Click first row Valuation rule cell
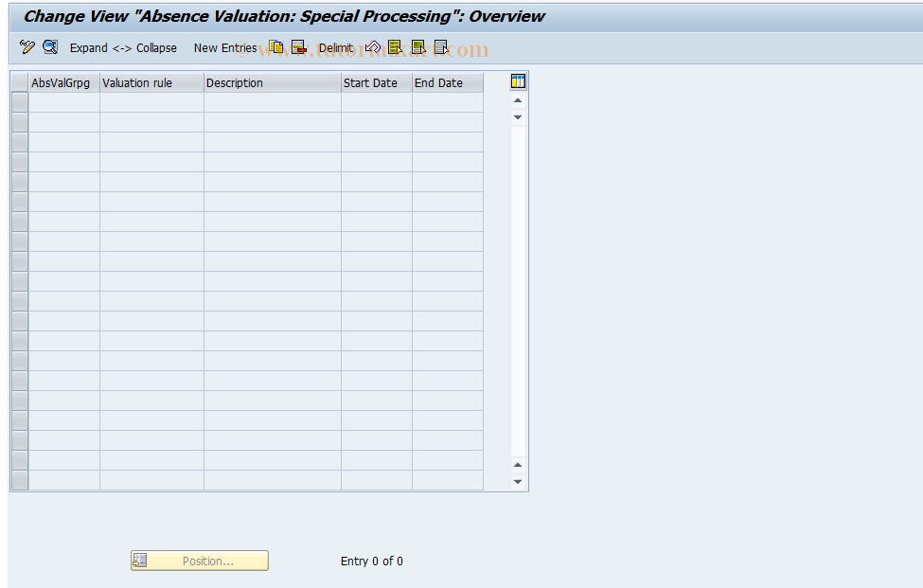Image resolution: width=923 pixels, height=588 pixels. 151,102
